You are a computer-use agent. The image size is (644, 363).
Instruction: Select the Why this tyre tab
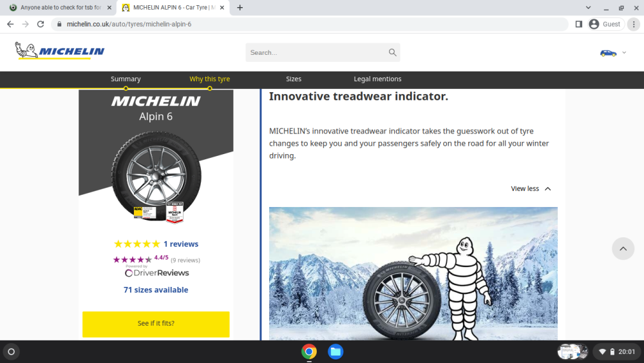[x=209, y=79]
